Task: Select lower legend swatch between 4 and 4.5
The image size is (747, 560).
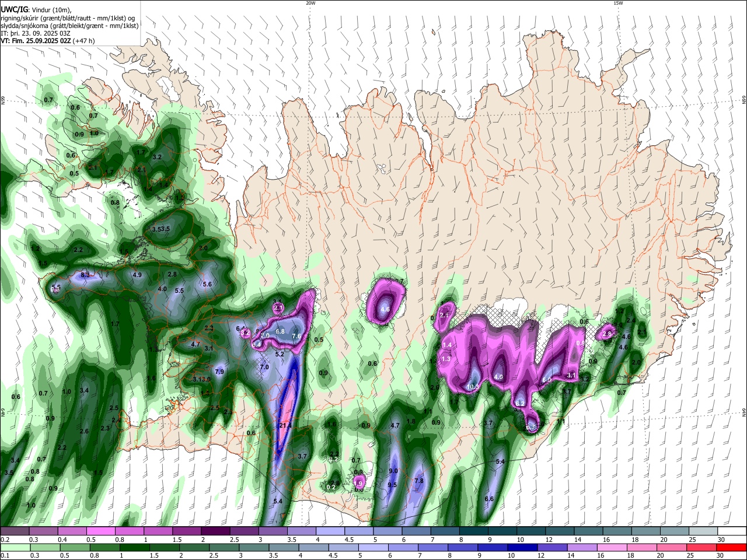Action: pos(313,547)
